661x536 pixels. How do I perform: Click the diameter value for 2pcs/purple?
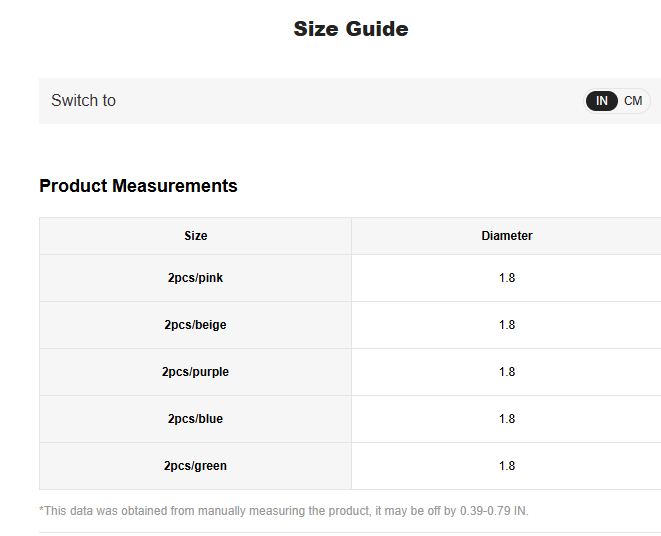point(506,372)
